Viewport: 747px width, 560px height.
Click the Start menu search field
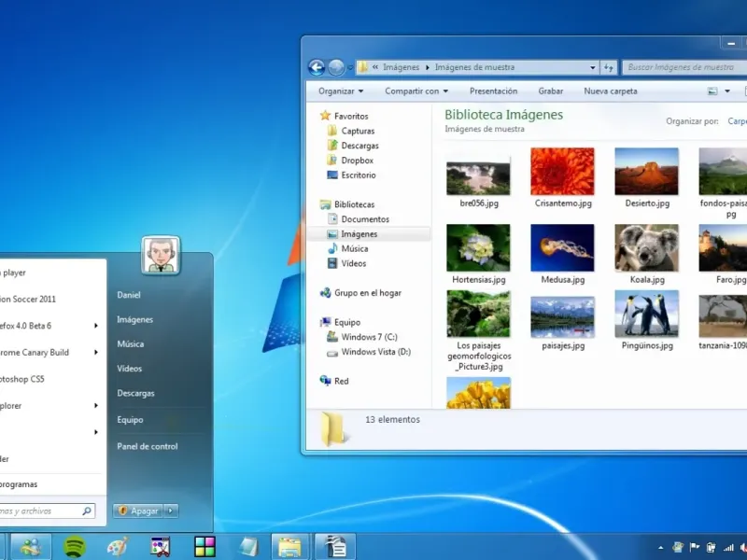46,511
